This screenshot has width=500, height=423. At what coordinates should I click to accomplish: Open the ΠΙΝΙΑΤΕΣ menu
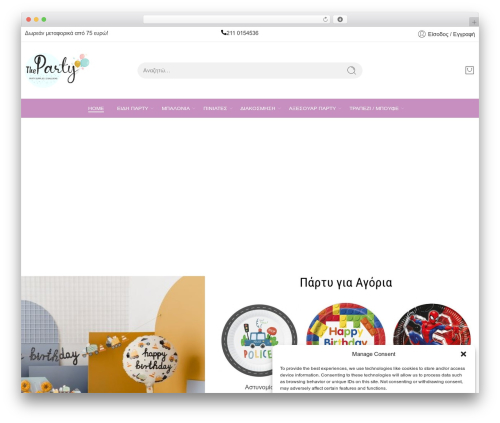click(215, 108)
